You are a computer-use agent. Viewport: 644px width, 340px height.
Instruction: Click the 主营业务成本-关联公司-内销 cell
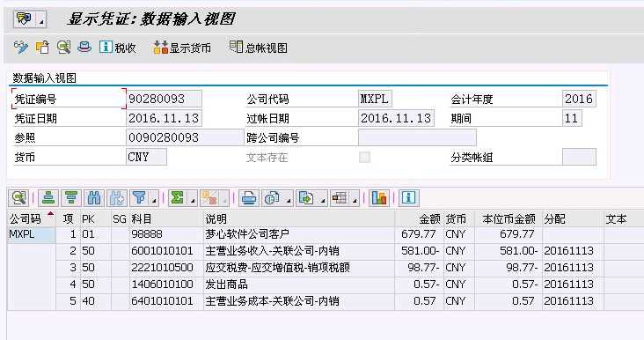299,301
